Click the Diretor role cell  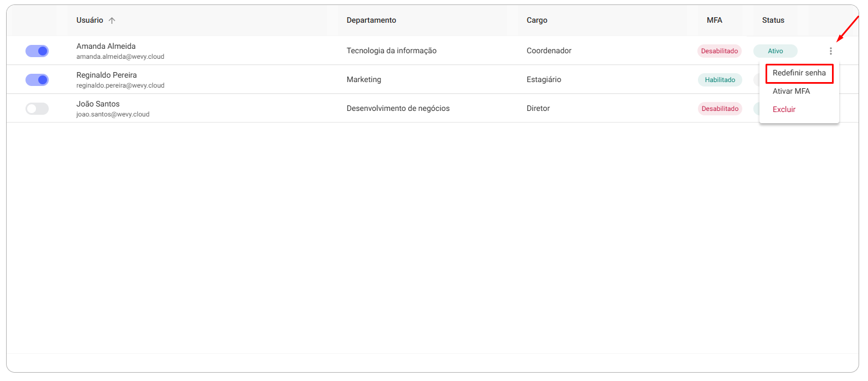point(538,109)
